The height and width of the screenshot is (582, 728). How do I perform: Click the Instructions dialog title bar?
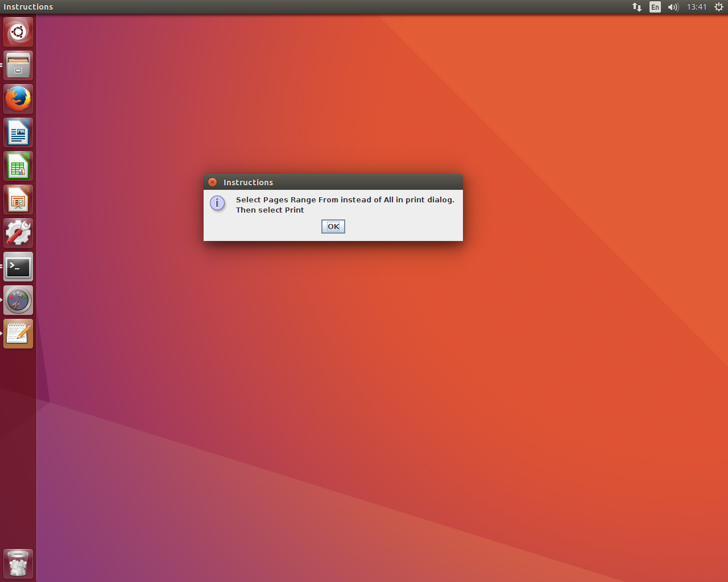pos(333,182)
